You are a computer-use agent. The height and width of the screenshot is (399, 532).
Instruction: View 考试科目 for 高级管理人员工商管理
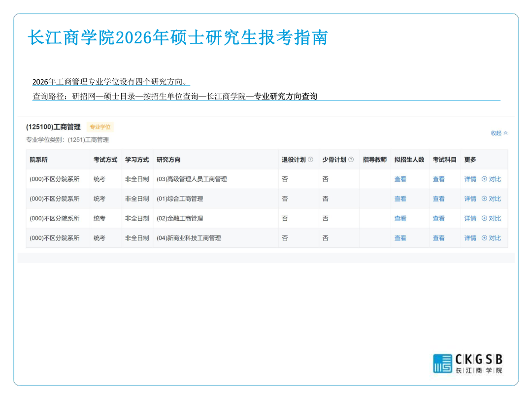(438, 179)
